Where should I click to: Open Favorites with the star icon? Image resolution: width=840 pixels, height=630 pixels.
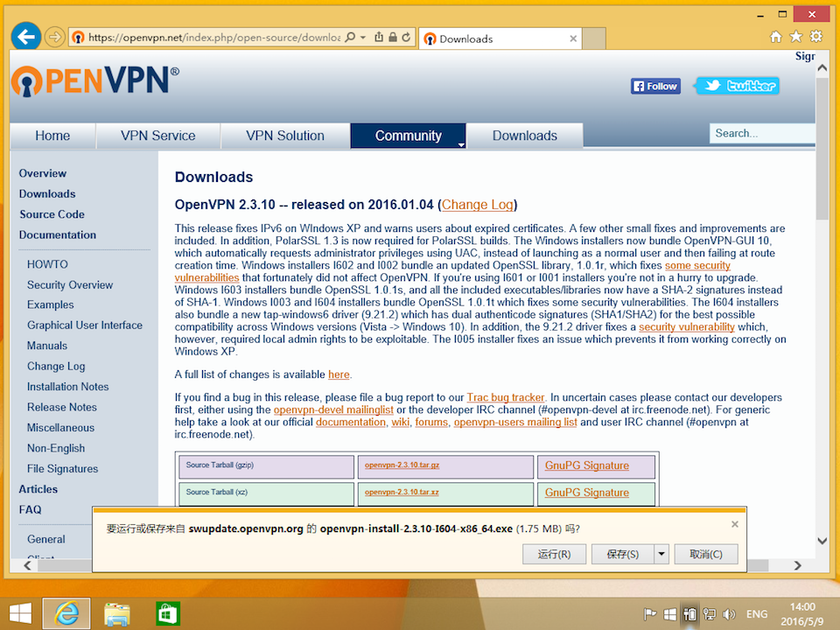coord(796,37)
